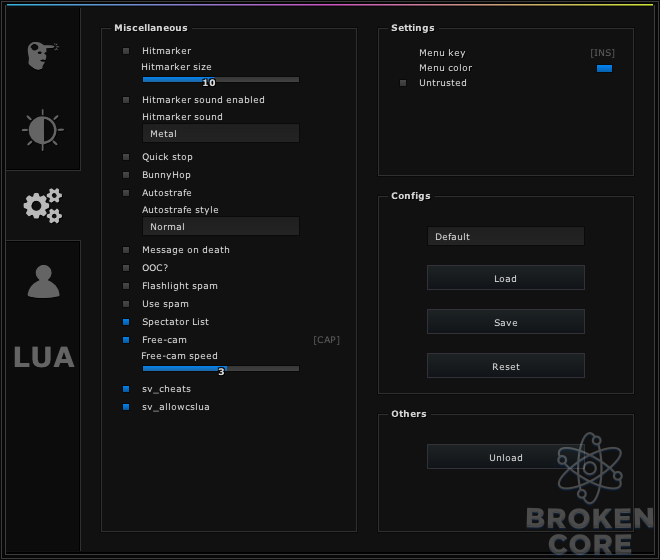Click the Menu key label
Viewport: 660px width, 560px height.
[x=442, y=53]
